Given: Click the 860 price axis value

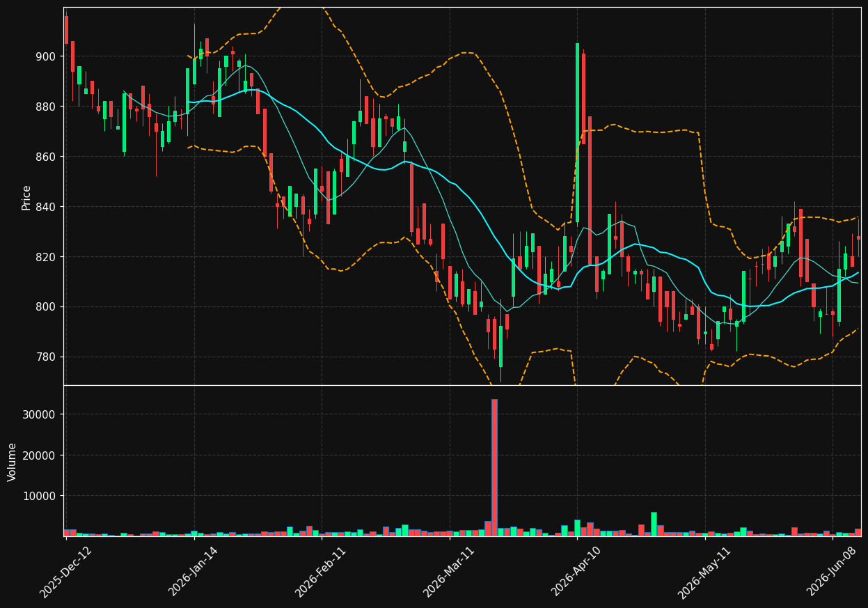Looking at the screenshot, I should click(x=46, y=157).
